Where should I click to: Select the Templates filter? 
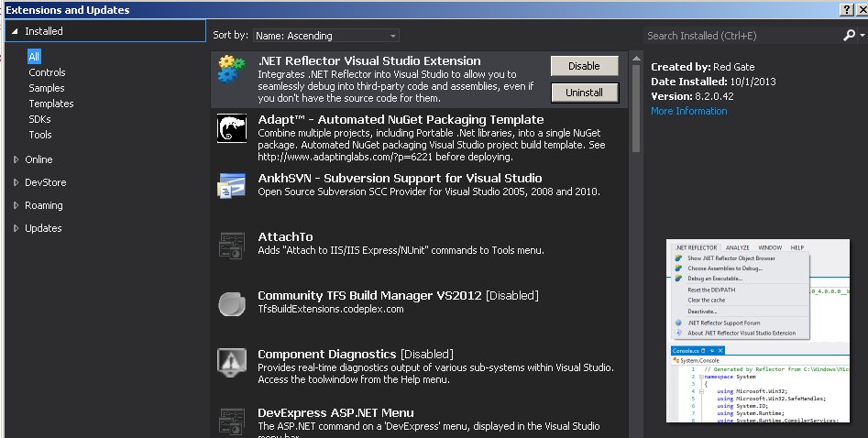tap(51, 104)
